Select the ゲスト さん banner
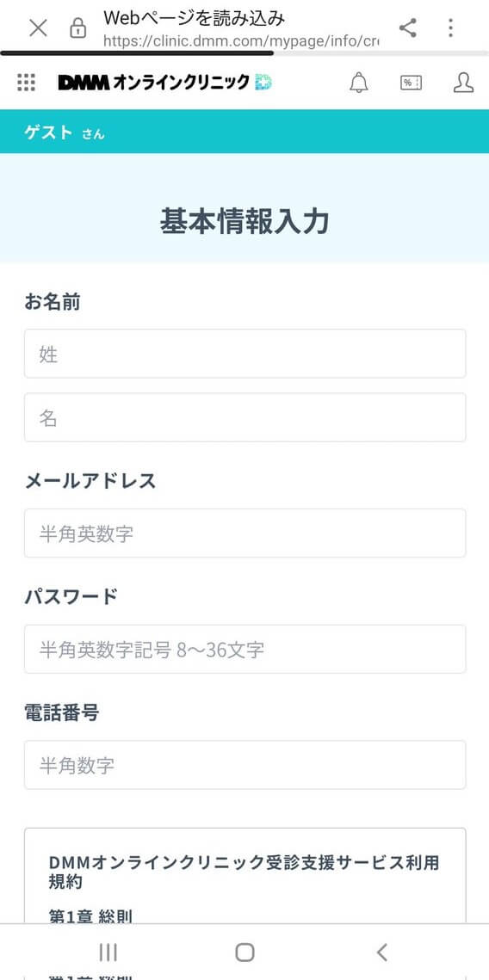The width and height of the screenshot is (489, 980). [244, 132]
